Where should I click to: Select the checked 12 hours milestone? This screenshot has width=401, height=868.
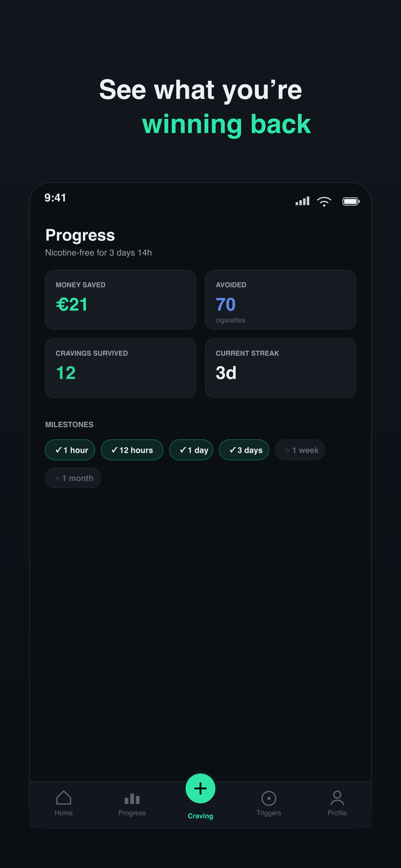pos(132,450)
